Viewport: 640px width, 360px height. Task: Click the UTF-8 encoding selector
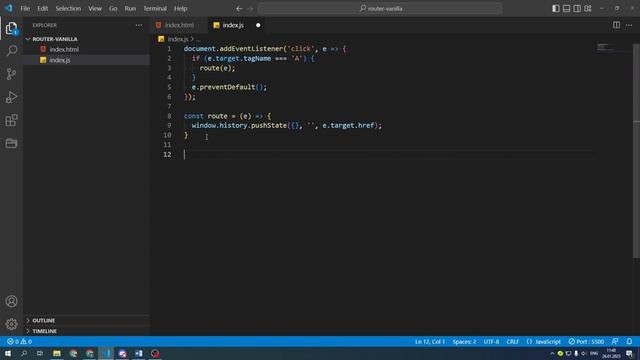[491, 342]
